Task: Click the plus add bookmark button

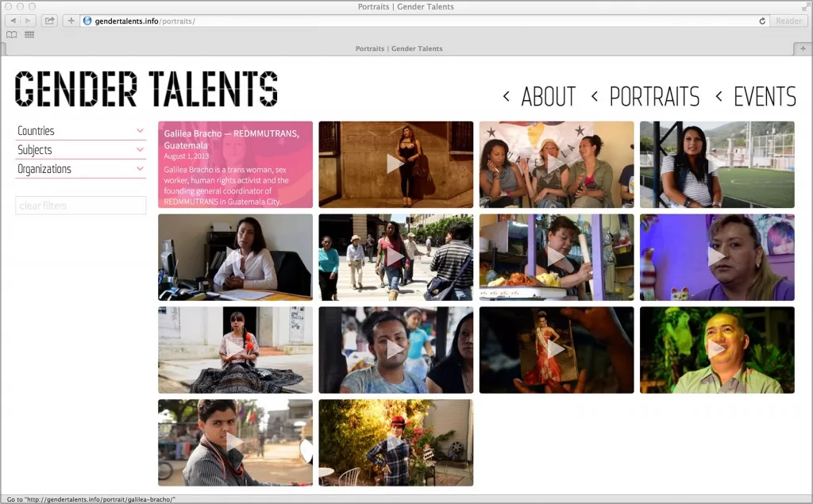Action: (71, 21)
